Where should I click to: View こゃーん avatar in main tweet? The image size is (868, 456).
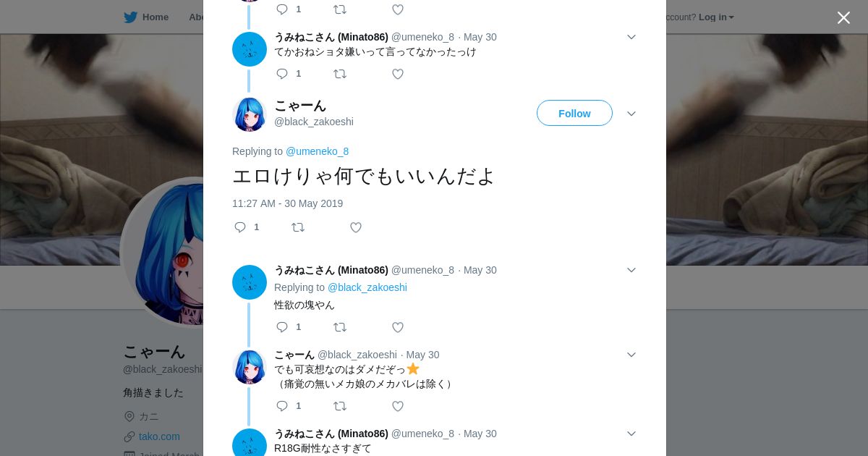click(x=250, y=114)
